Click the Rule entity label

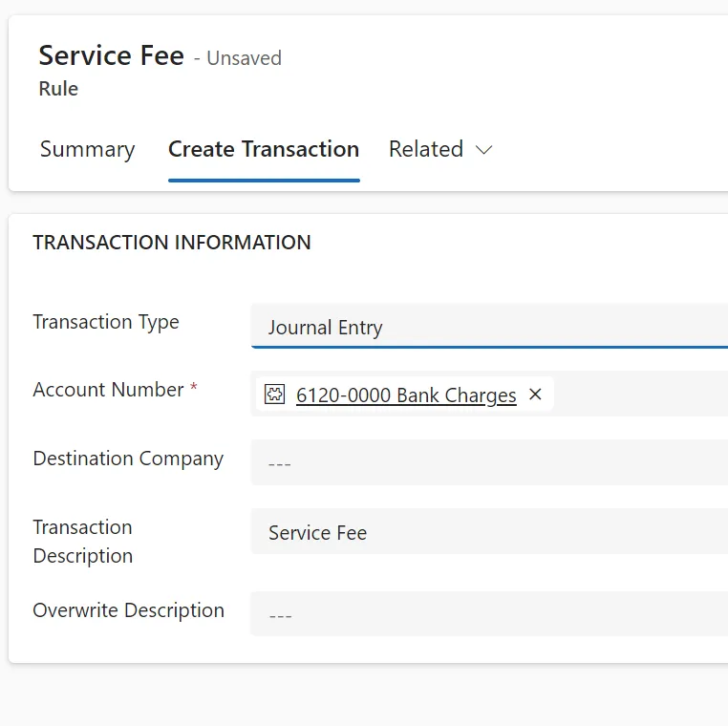[x=58, y=89]
